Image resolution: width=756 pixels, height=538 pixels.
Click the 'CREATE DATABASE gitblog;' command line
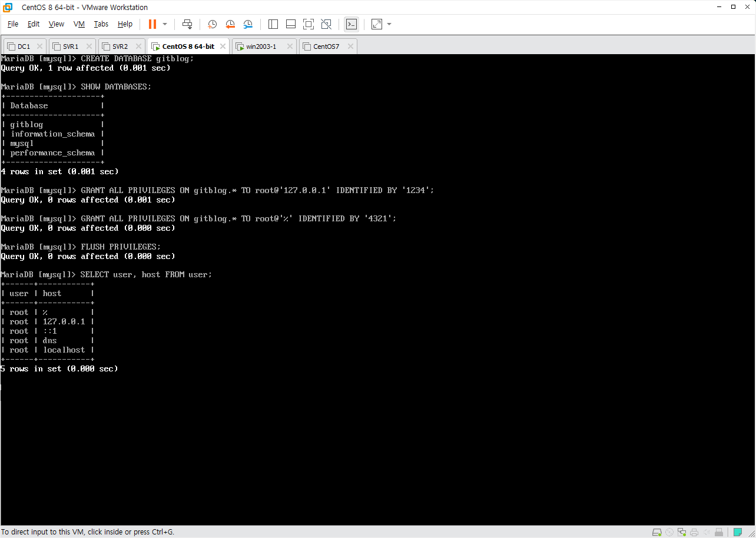[97, 58]
